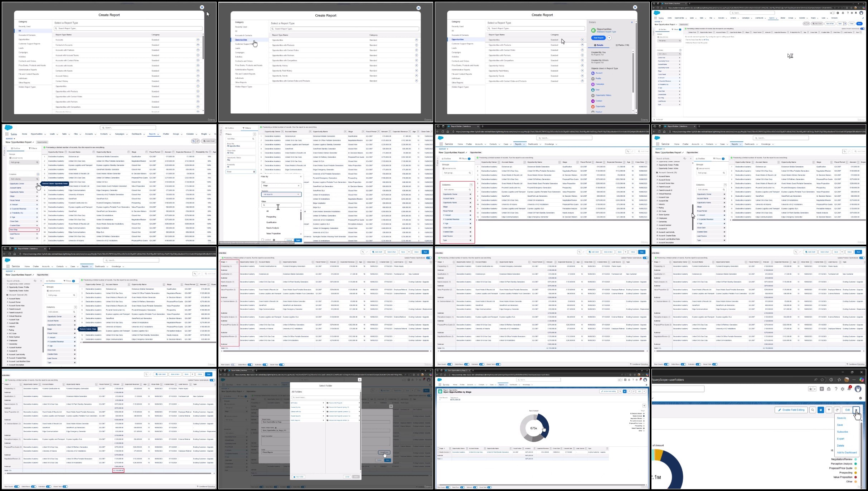The image size is (868, 491).
Task: Check box beside Stage column header
Action: click(x=438, y=448)
